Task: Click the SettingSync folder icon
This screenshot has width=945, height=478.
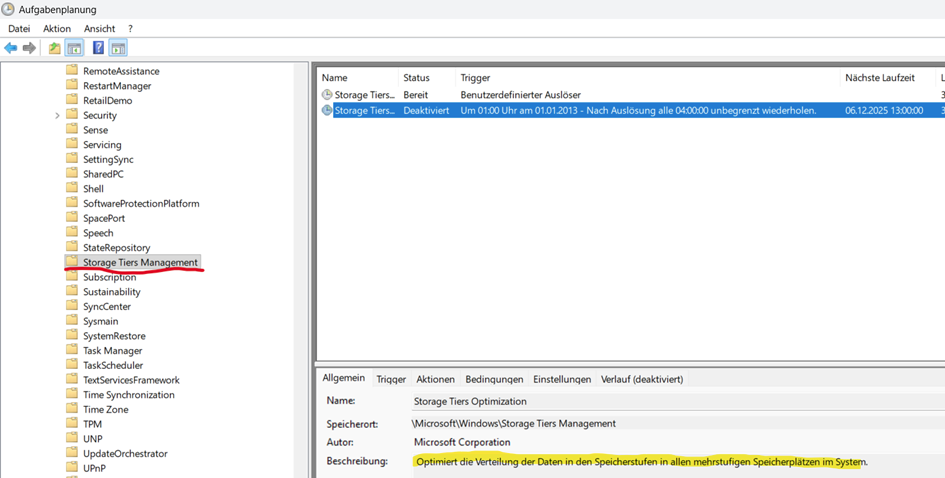Action: tap(72, 159)
